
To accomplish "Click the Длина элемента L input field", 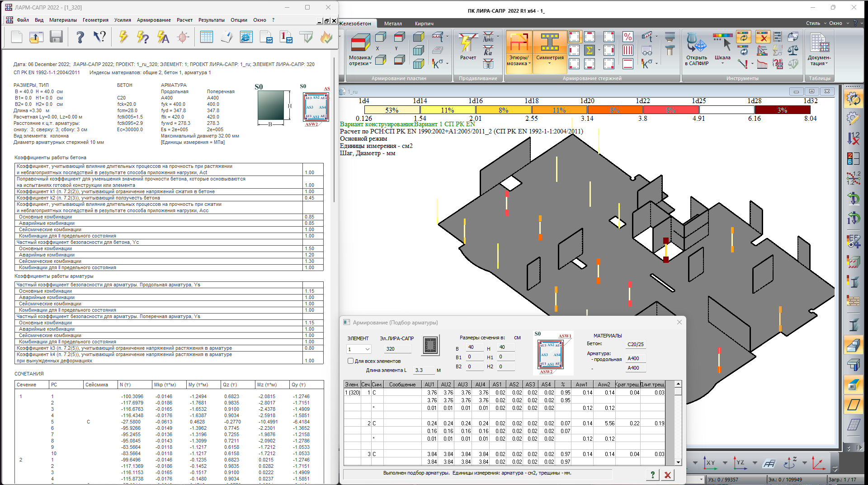I will [424, 370].
